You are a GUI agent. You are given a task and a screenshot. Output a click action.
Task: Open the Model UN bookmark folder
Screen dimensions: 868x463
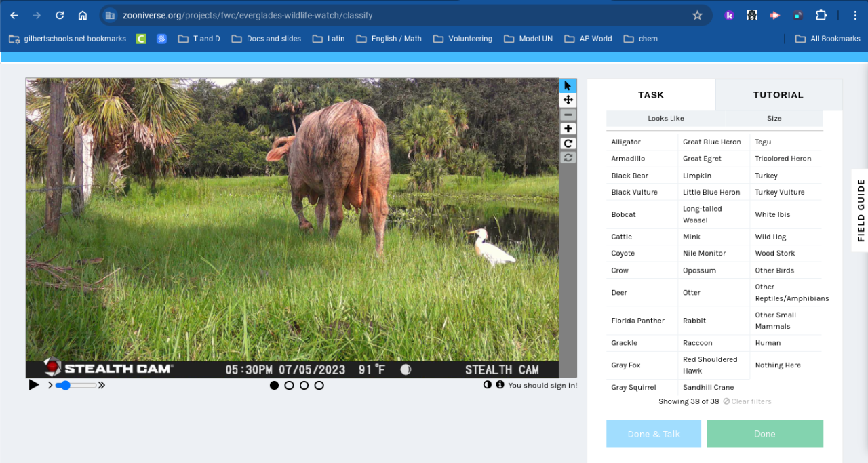pyautogui.click(x=528, y=39)
